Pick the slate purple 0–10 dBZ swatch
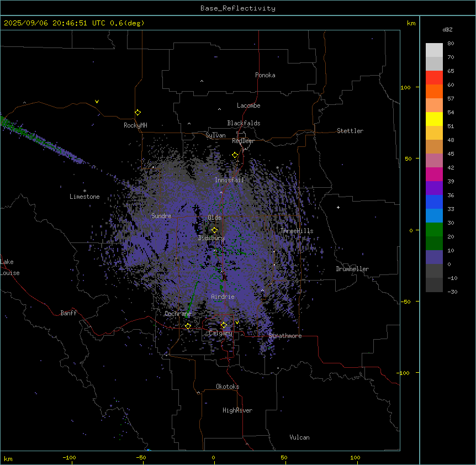Screen dimensions: 476x465 pos(434,257)
